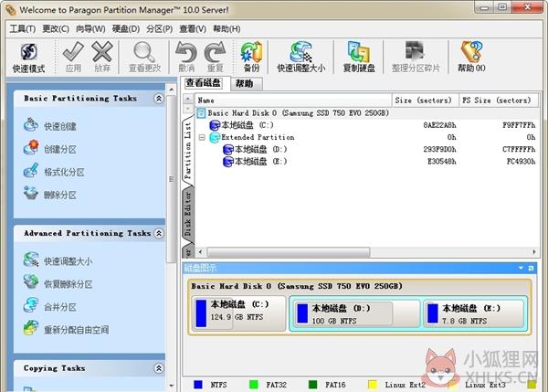Image resolution: width=548 pixels, height=392 pixels.
Task: Select 本地磁盘 (C:) row in partition list
Action: [x=365, y=125]
